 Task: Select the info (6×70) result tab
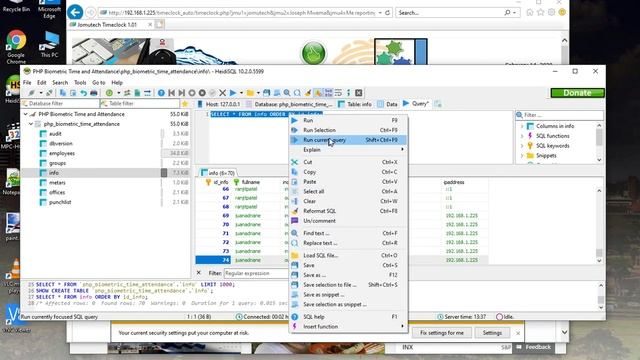pos(219,173)
